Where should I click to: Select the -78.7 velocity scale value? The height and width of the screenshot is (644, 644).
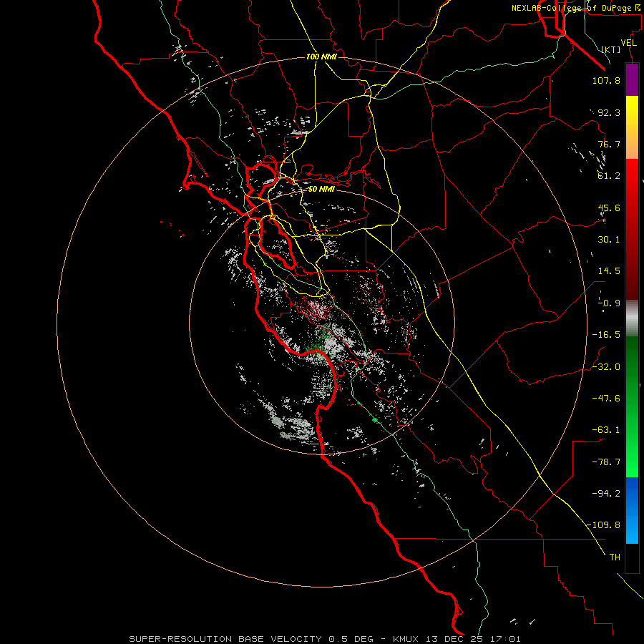pos(606,462)
